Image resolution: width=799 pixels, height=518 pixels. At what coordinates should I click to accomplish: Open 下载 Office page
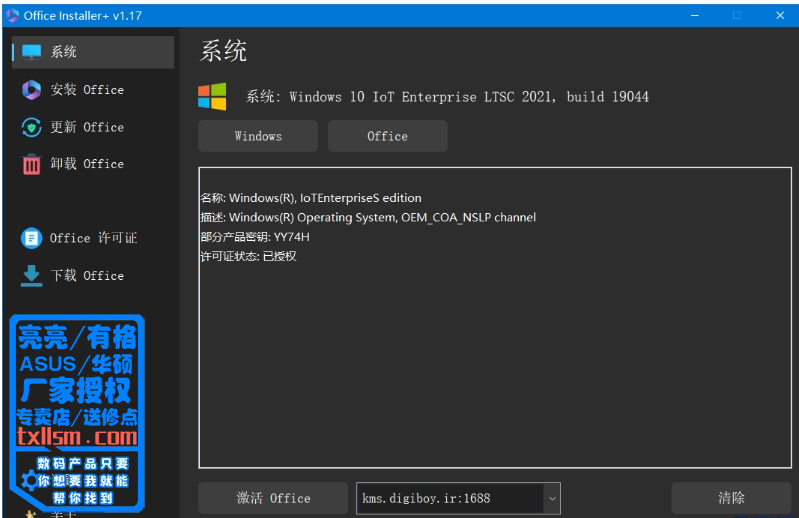coord(93,276)
